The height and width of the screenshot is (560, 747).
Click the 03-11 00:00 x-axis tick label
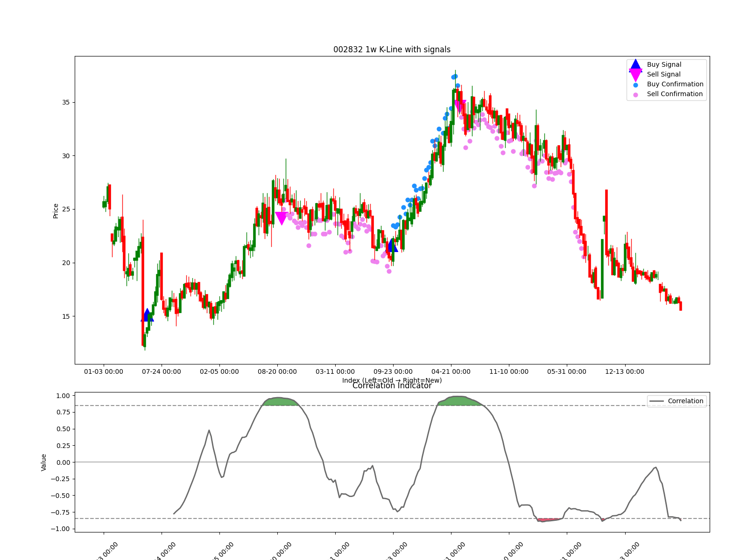pos(335,372)
